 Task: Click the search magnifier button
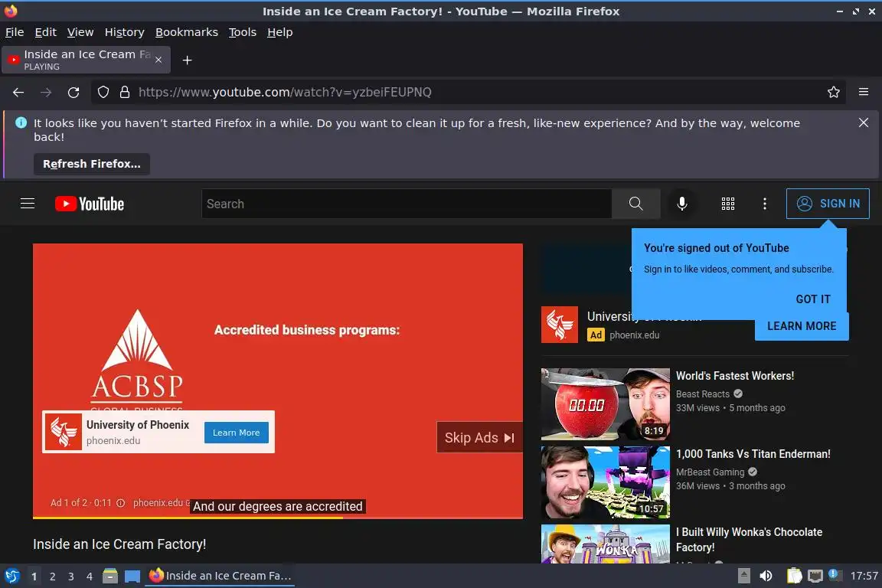[635, 204]
